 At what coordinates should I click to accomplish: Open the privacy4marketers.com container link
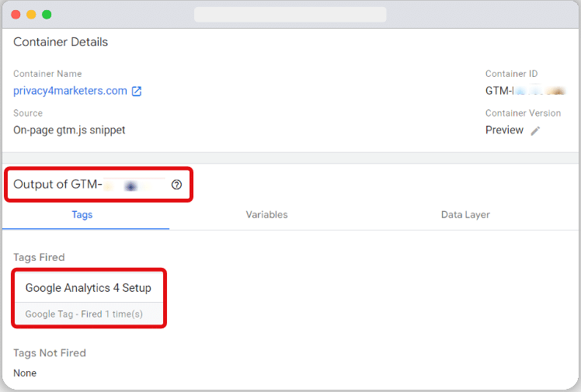tap(70, 91)
